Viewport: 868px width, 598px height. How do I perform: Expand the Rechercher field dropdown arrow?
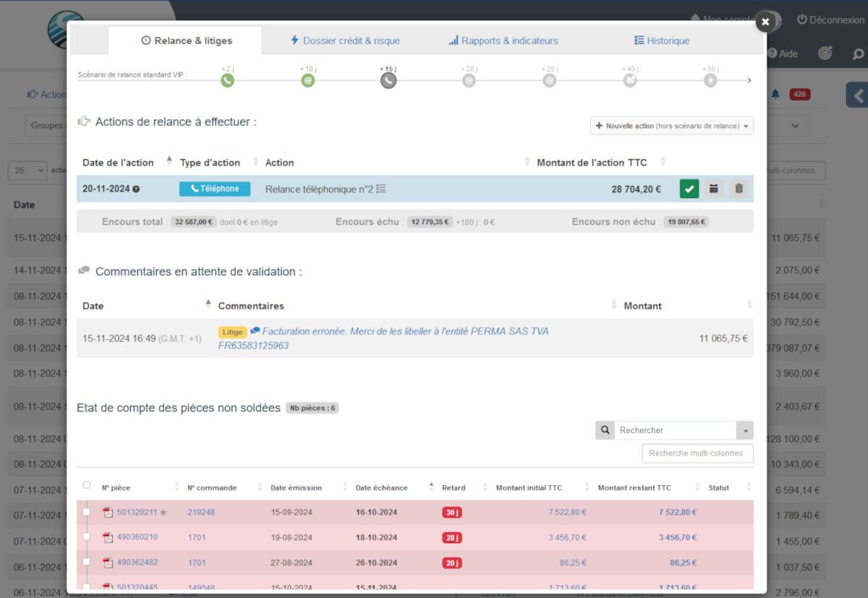pos(744,430)
